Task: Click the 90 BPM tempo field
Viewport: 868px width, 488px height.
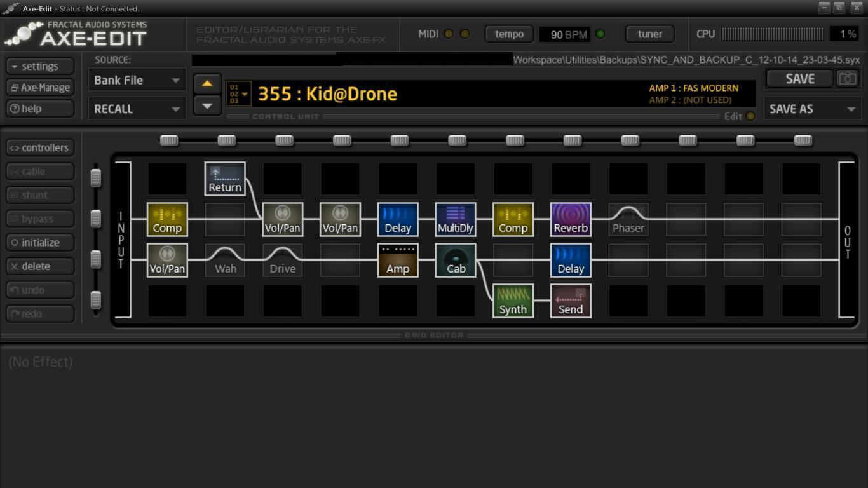Action: (x=564, y=34)
